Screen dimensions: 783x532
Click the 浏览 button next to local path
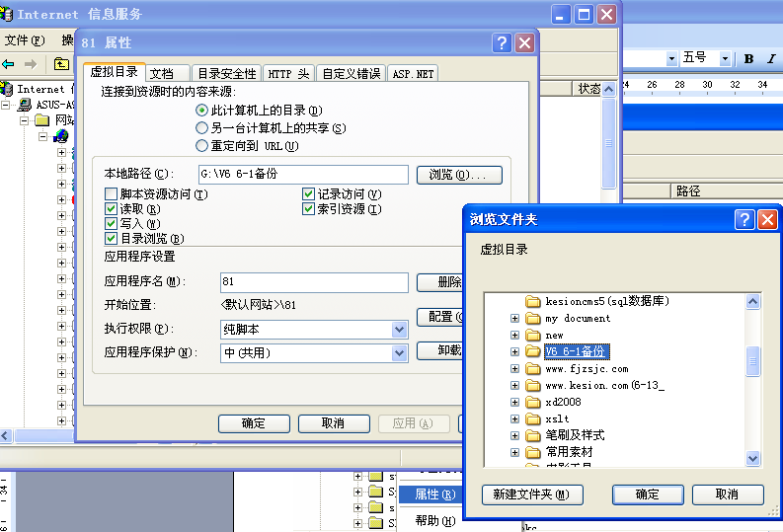click(x=459, y=175)
